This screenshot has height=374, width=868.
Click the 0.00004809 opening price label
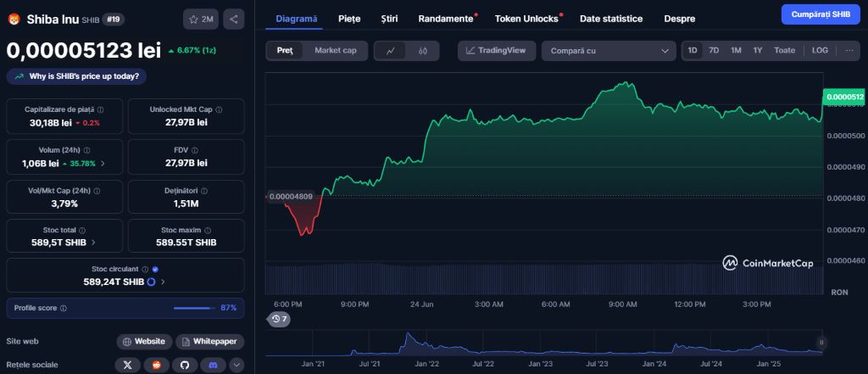click(290, 196)
